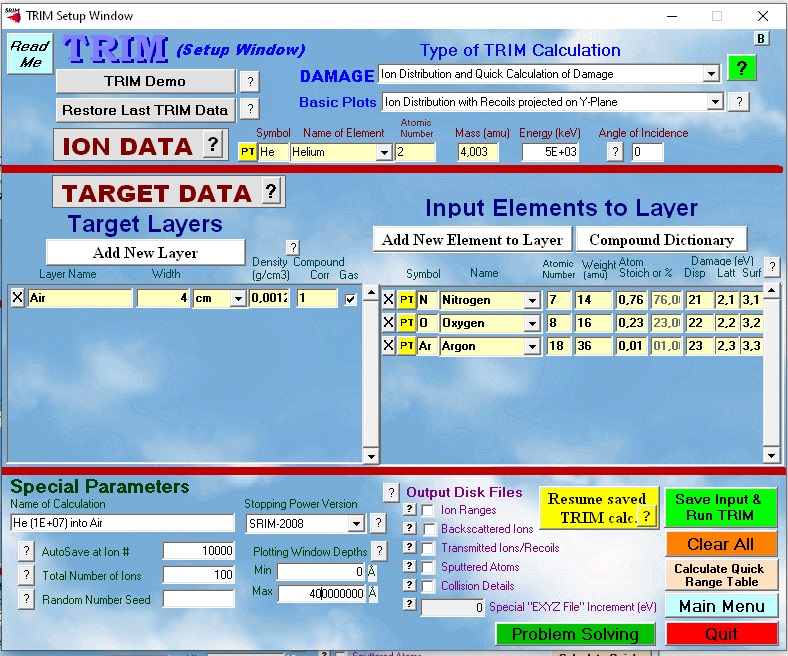Return to Main Menu
788x656 pixels.
pyautogui.click(x=722, y=606)
